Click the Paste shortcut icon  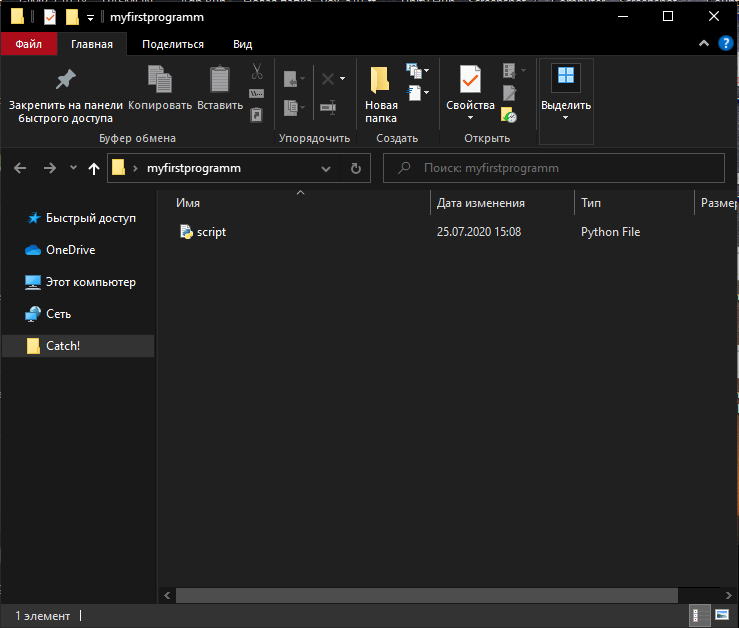pyautogui.click(x=256, y=115)
